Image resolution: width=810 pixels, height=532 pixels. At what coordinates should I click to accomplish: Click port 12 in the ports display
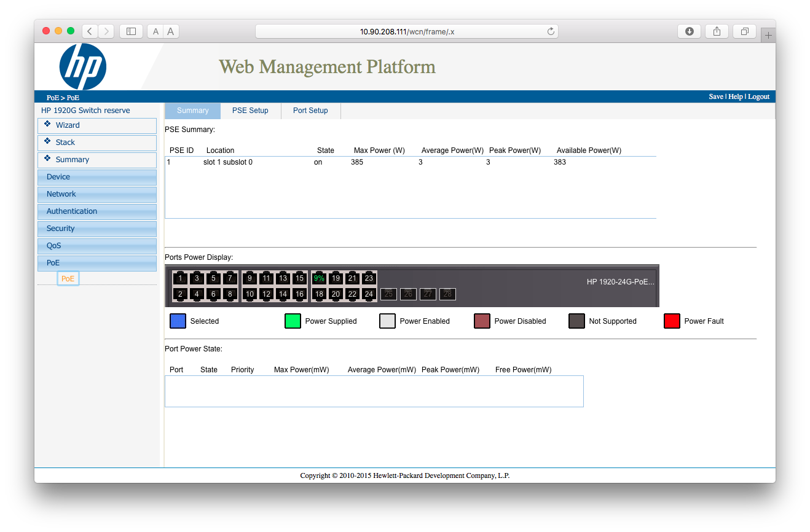(x=266, y=294)
